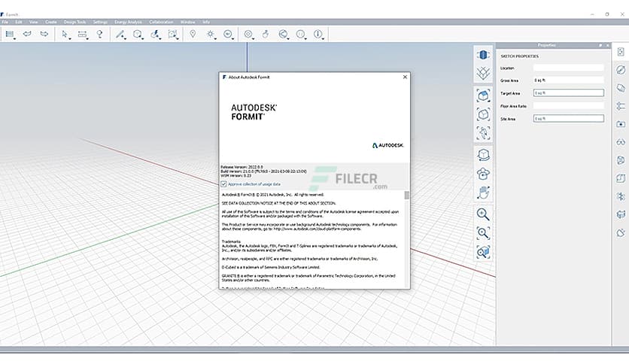Screen dimensions: 629x364
Task: Click the palette icon below the glasses
Action: tap(621, 160)
